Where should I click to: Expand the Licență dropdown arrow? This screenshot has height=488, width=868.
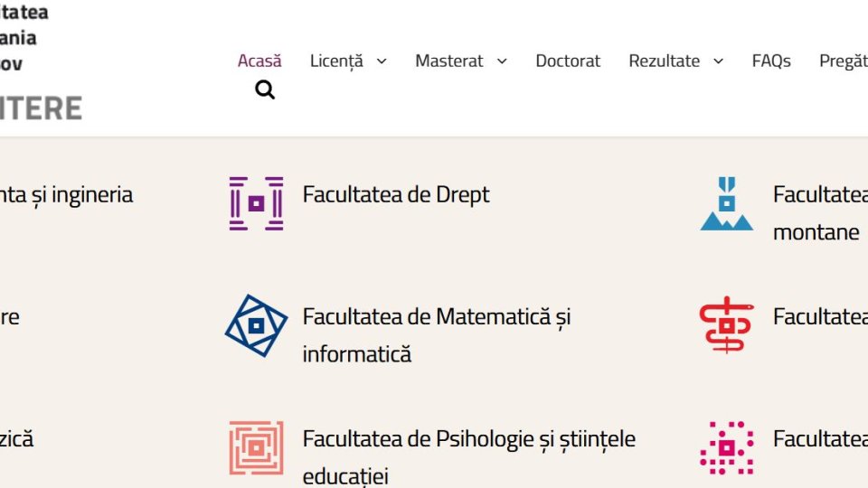click(382, 61)
